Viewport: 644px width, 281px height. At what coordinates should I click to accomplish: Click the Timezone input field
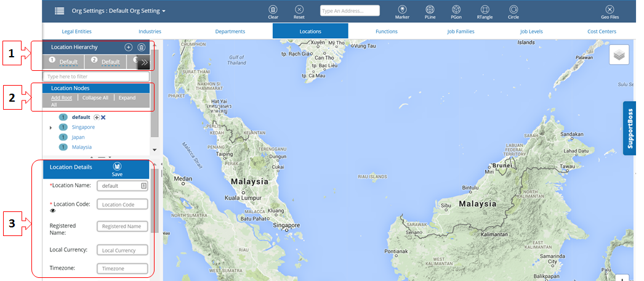tap(123, 268)
